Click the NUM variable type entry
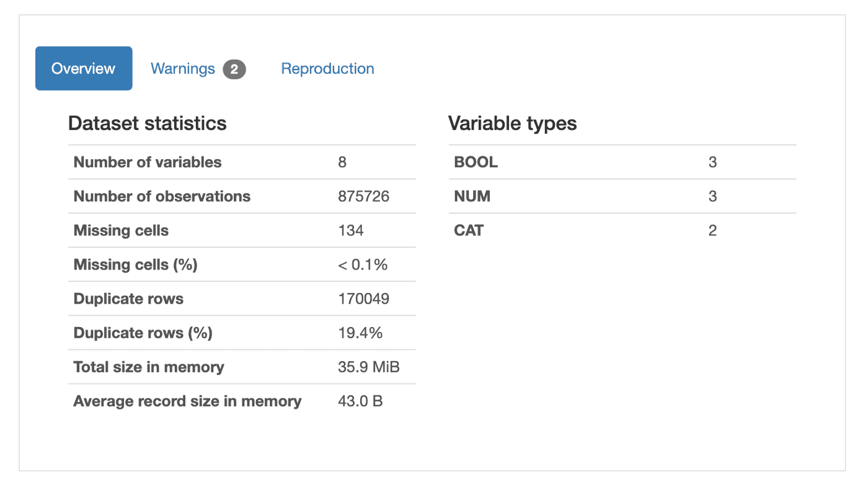This screenshot has width=868, height=490. (x=472, y=196)
